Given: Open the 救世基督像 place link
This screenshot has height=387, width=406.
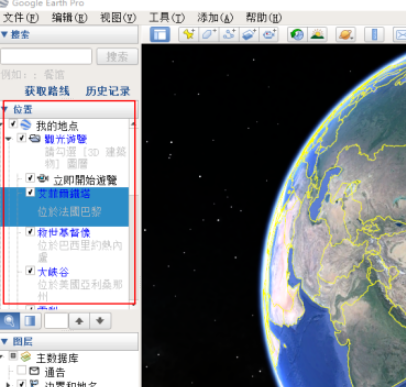Looking at the screenshot, I should (x=64, y=232).
